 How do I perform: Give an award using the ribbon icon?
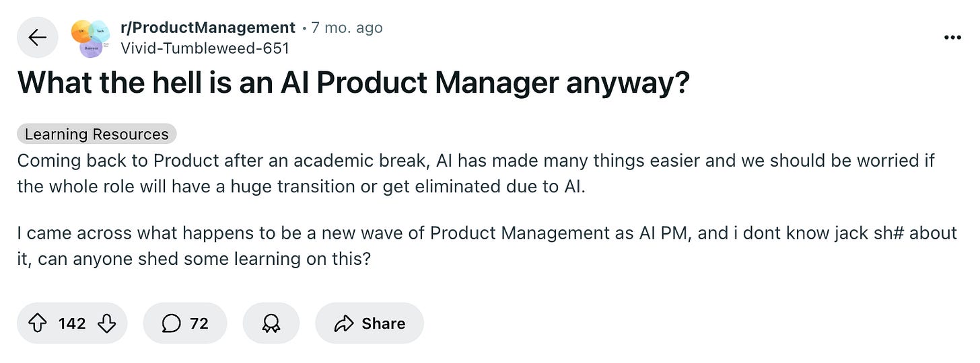pos(271,323)
